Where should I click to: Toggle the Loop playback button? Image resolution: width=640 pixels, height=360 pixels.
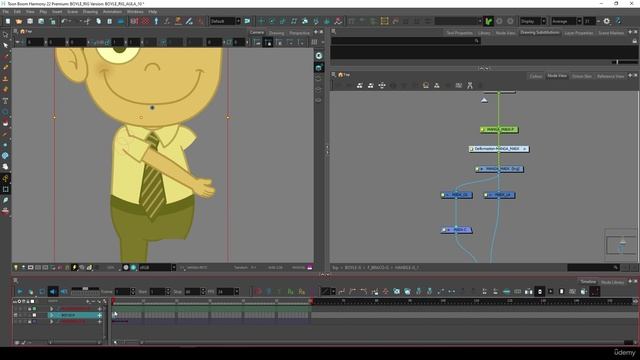[x=42, y=291]
